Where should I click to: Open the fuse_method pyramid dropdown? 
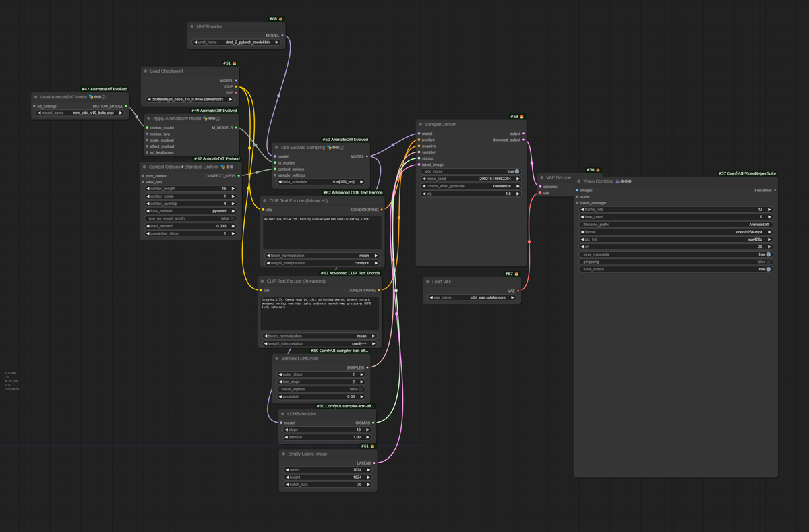[x=191, y=211]
